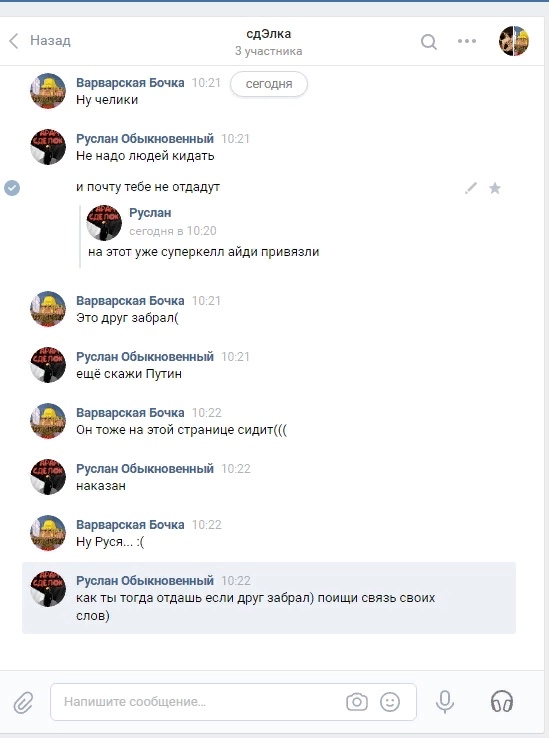
Task: Open the emoji smiley picker
Action: [390, 702]
